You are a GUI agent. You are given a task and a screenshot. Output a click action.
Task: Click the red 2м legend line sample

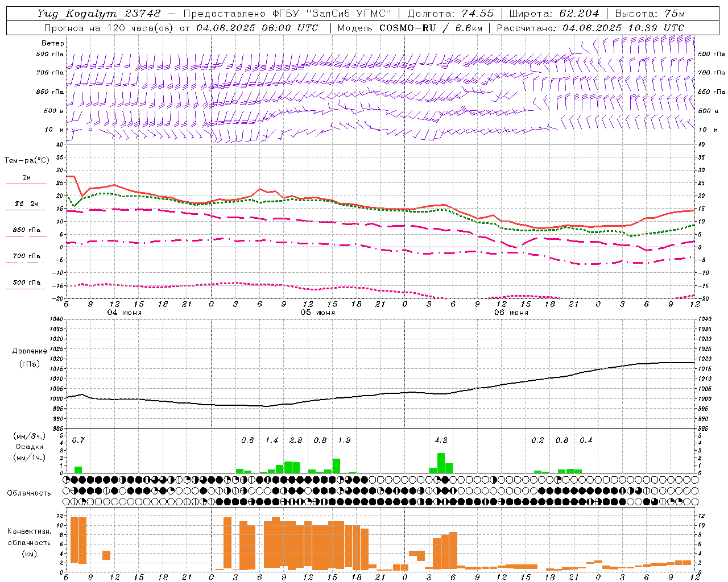coord(26,184)
